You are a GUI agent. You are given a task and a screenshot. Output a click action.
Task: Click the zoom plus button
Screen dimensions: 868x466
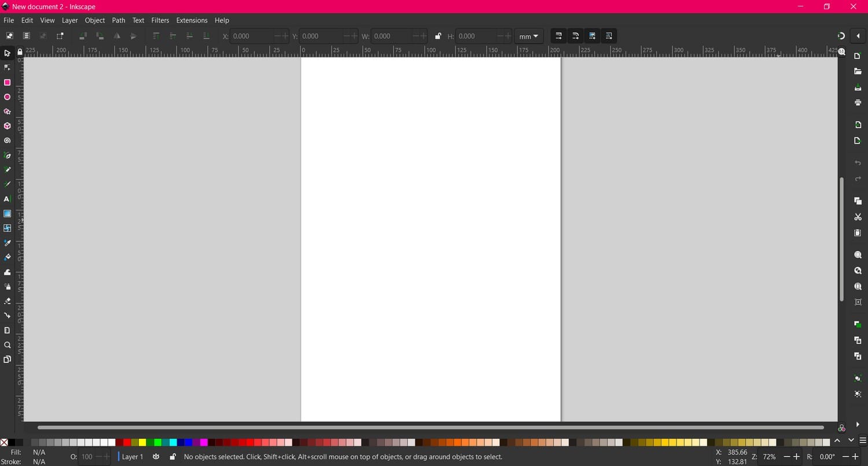coord(797,457)
